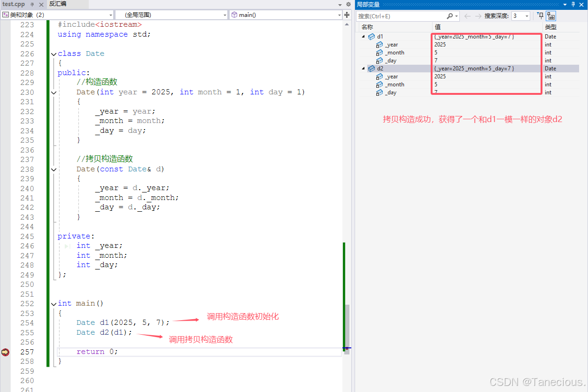The height and width of the screenshot is (392, 588).
Task: Close the 局部变量 panel
Action: (x=581, y=4)
